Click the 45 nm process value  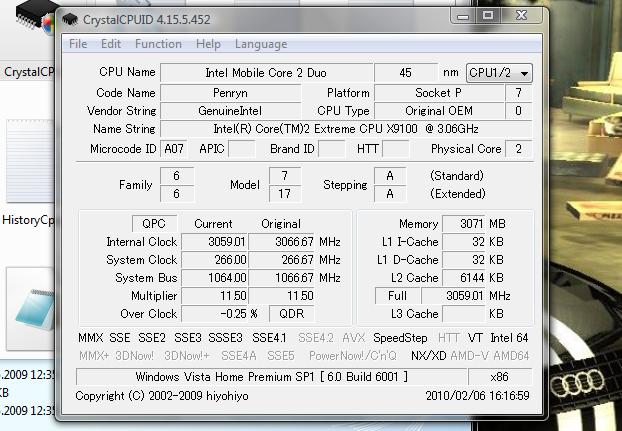[x=405, y=73]
